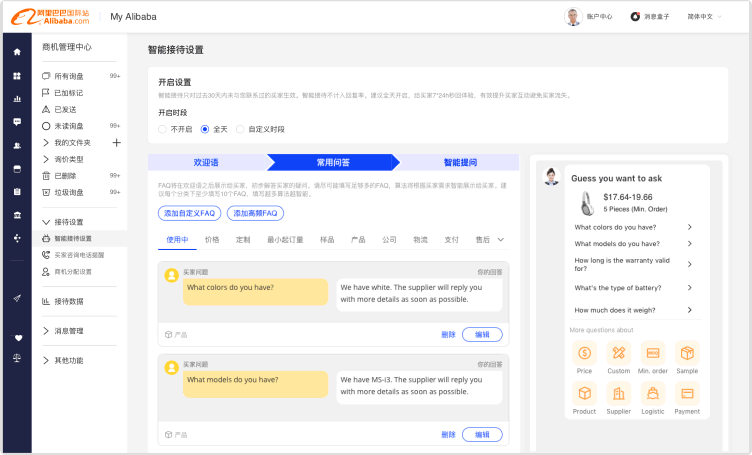Click the 添加自定义FAQ button
This screenshot has width=752, height=455.
coord(189,213)
